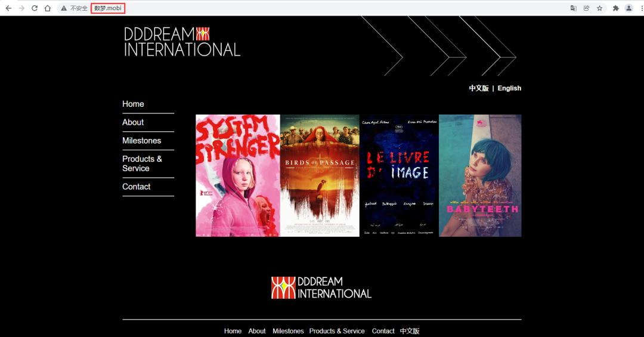
Task: Click Home in the footer links
Action: pyautogui.click(x=233, y=331)
